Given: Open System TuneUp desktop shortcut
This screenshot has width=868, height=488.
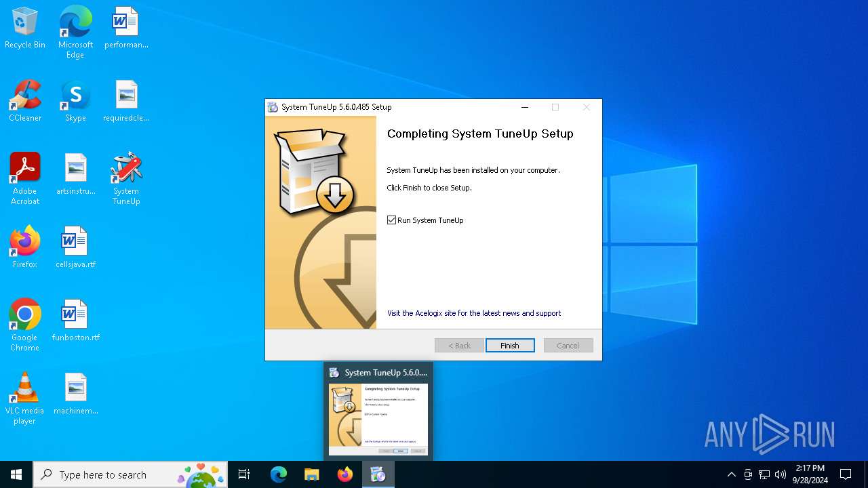Looking at the screenshot, I should click(126, 179).
